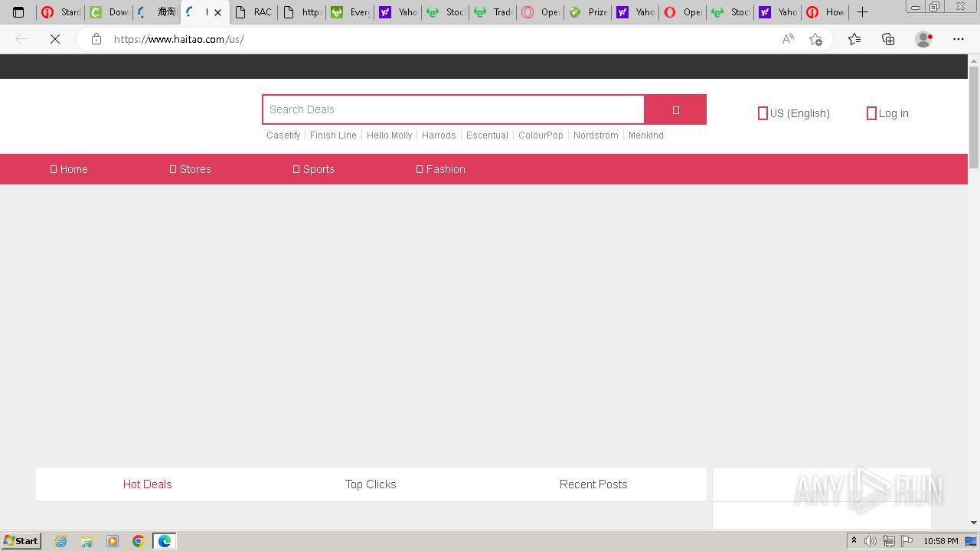This screenshot has width=980, height=551.
Task: Click the browser back arrow
Action: click(x=21, y=39)
